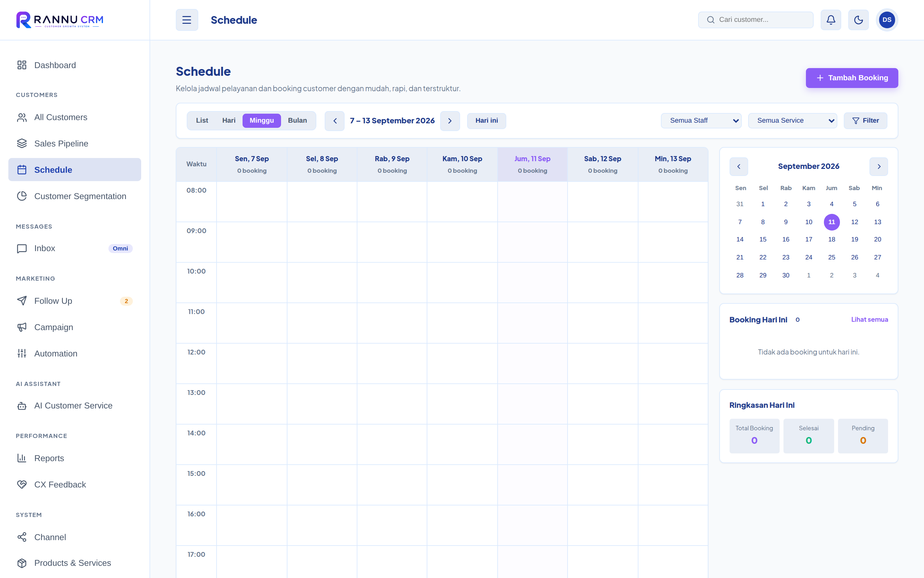The width and height of the screenshot is (924, 578).
Task: Open the Automation page
Action: [75, 354]
